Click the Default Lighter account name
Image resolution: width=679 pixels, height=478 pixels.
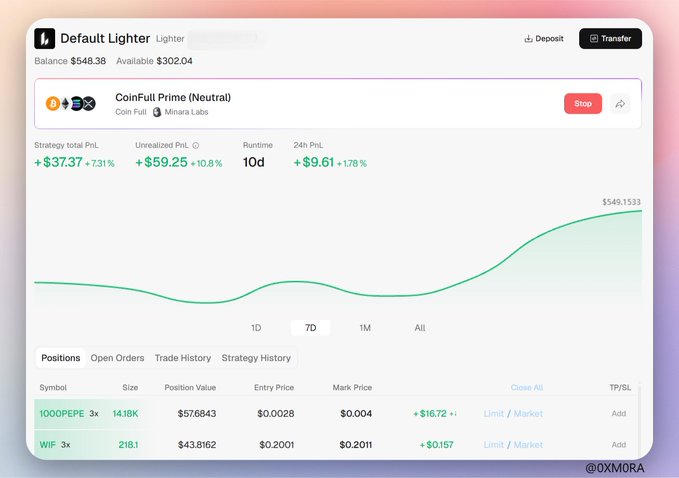click(105, 39)
